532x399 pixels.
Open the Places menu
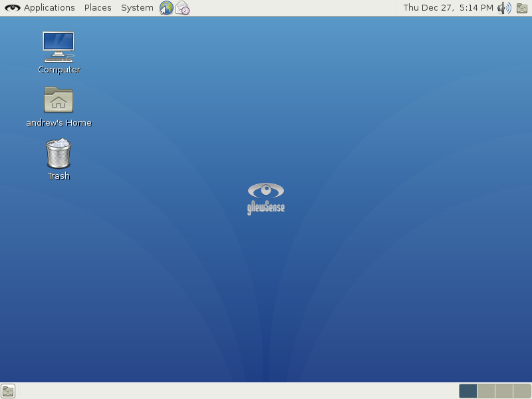(98, 8)
